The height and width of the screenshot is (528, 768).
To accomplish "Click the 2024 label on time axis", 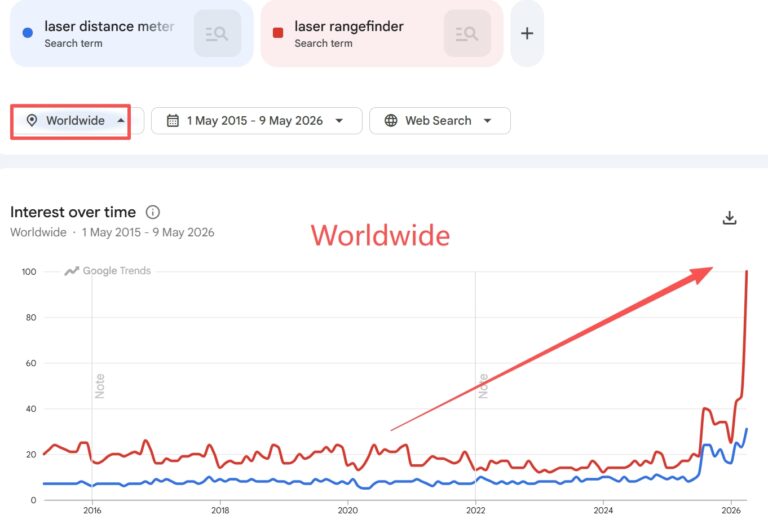I will 603,510.
